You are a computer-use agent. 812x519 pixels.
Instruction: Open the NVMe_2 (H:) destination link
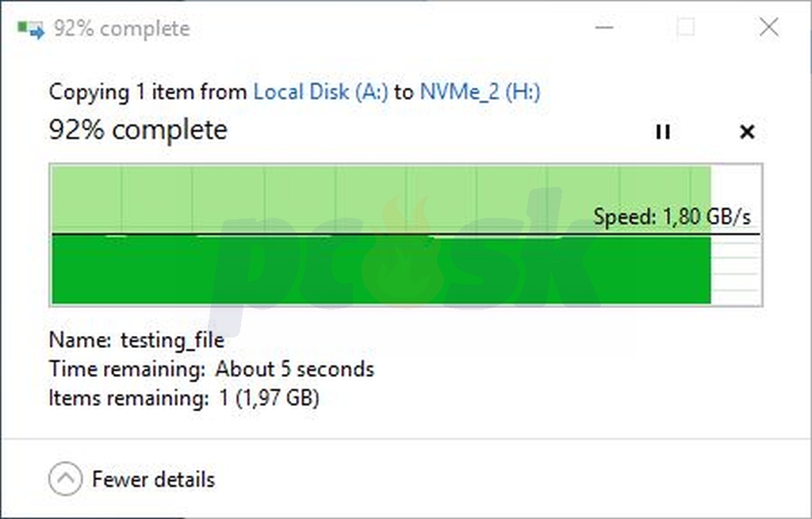tap(480, 92)
